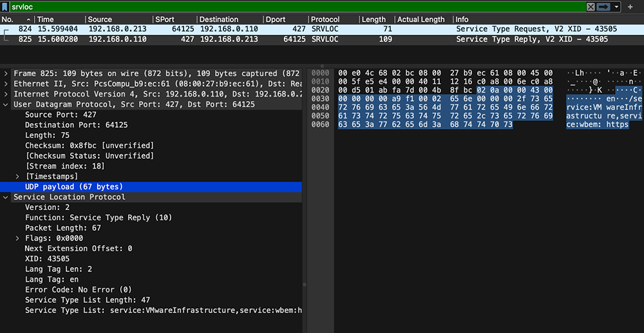Expand Internet Protocol Version 4 details
This screenshot has width=644, height=333.
tap(6, 94)
